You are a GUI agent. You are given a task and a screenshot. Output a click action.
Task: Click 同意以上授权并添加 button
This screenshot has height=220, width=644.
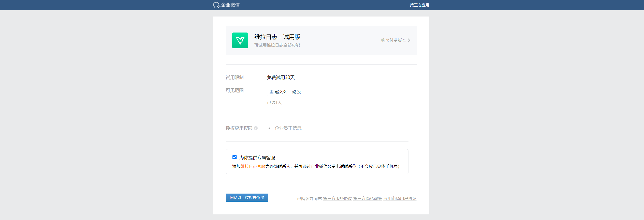pos(247,198)
